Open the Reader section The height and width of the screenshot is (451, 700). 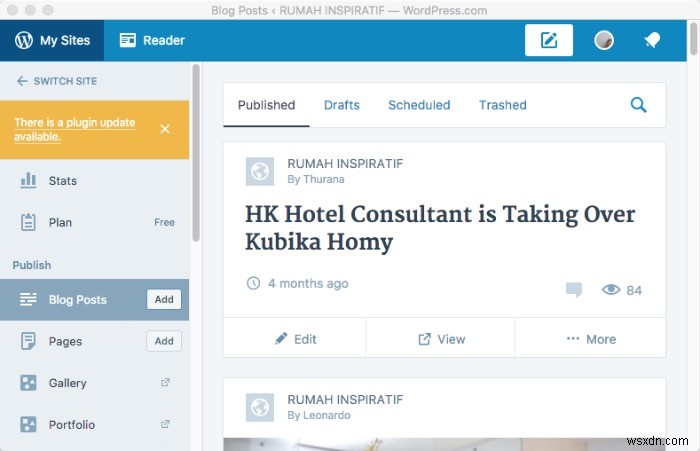click(152, 41)
